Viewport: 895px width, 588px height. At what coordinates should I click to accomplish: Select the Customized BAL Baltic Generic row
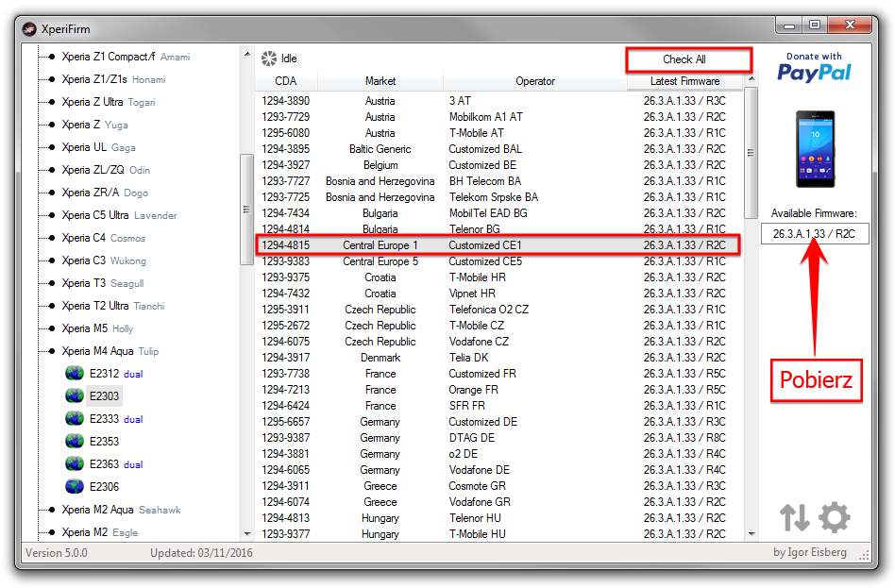pos(498,148)
